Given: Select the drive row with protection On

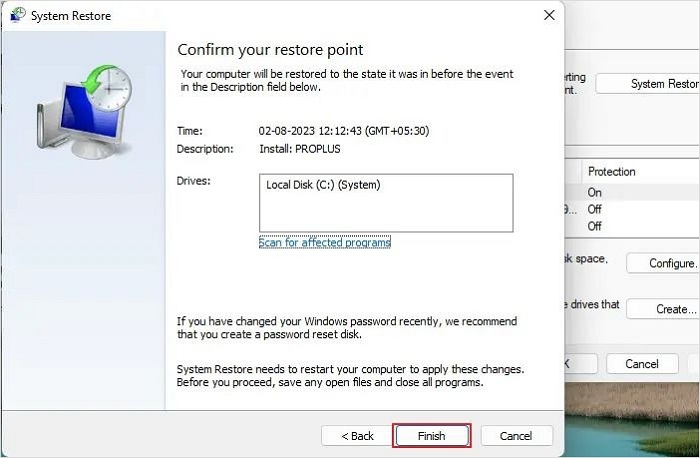Looking at the screenshot, I should pyautogui.click(x=630, y=192).
